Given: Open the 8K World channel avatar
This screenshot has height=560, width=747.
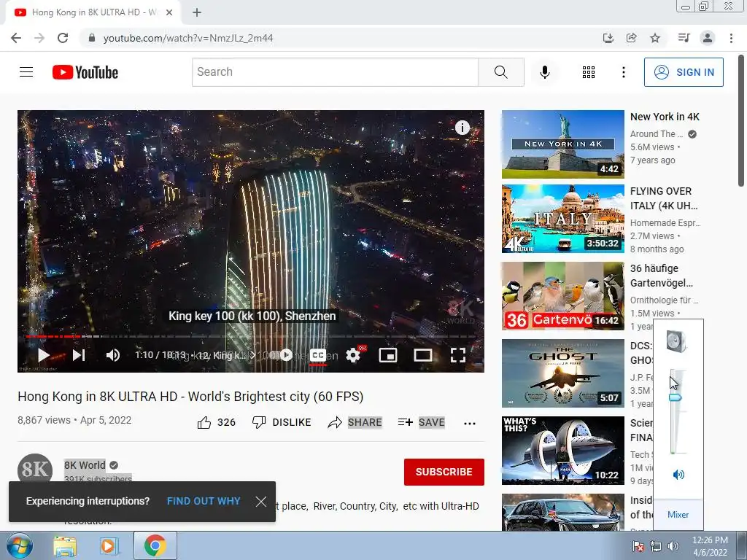Looking at the screenshot, I should pyautogui.click(x=35, y=469).
